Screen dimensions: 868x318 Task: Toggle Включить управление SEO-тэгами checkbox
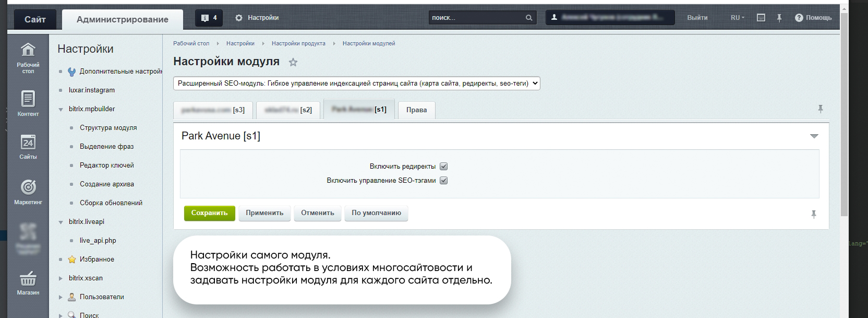(x=444, y=181)
